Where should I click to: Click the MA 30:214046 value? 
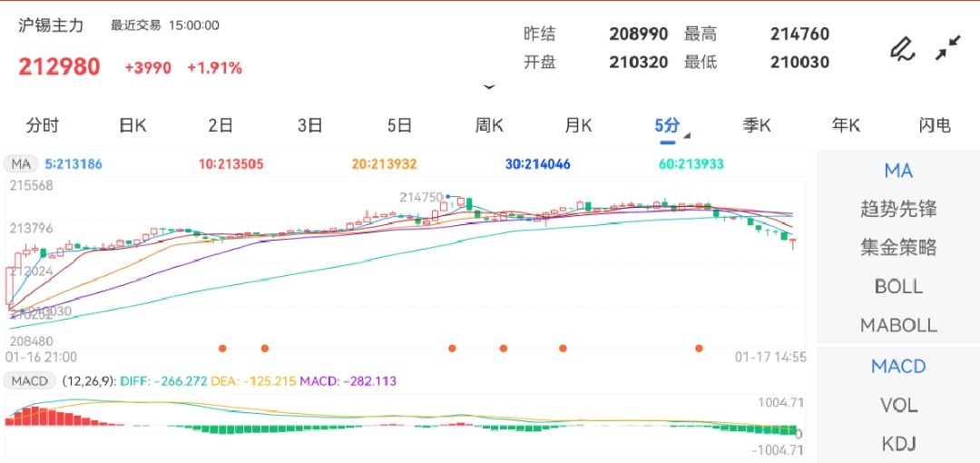(537, 164)
